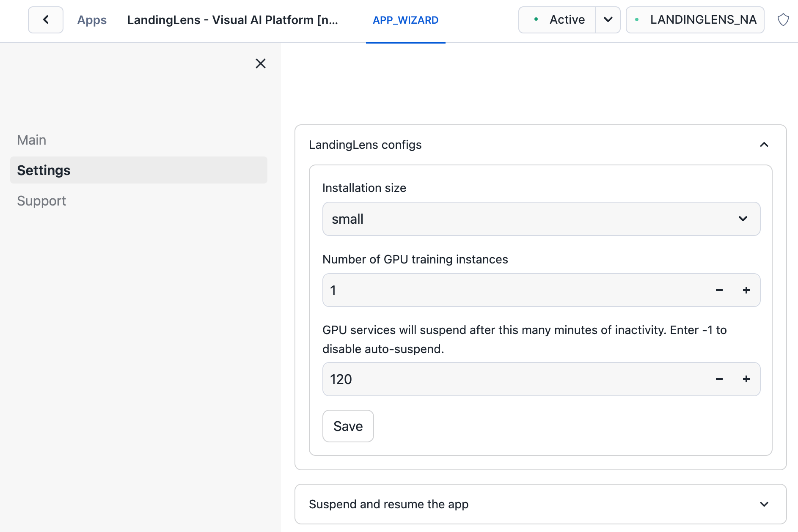Increase auto-suspend minutes with plus icon
The image size is (798, 532).
pos(746,379)
